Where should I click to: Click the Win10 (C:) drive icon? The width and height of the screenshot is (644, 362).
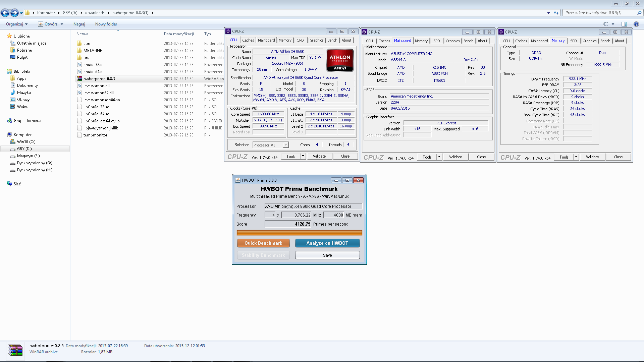pos(13,141)
